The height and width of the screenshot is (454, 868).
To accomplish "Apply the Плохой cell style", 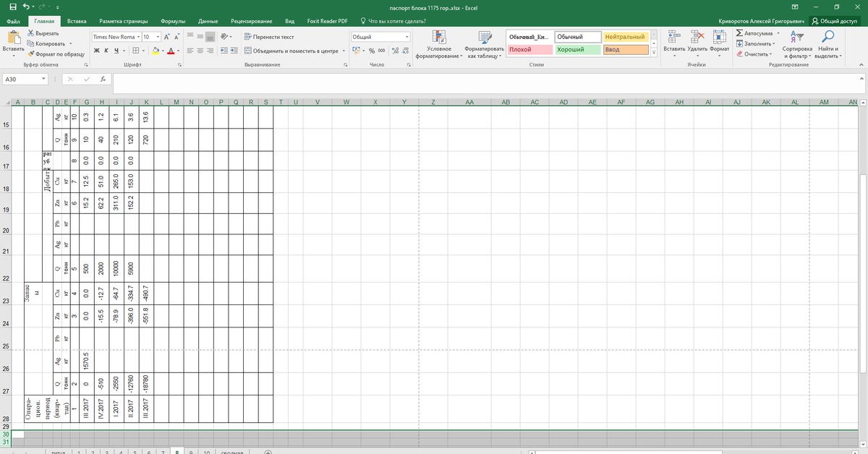I will pyautogui.click(x=528, y=50).
